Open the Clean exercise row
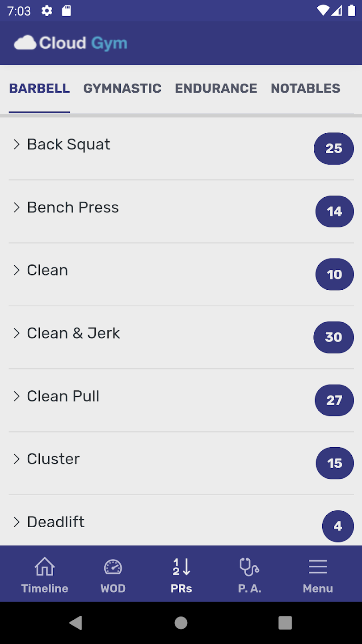The height and width of the screenshot is (644, 362). 181,275
